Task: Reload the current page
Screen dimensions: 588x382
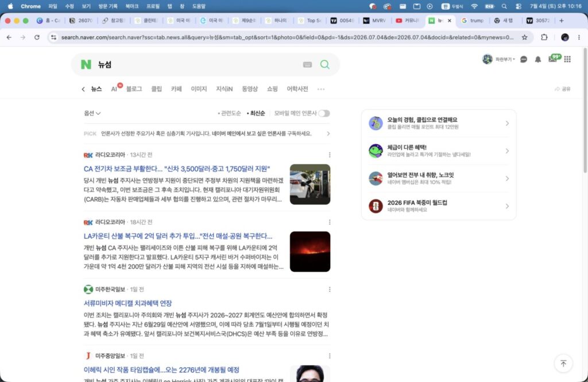Action: point(37,37)
